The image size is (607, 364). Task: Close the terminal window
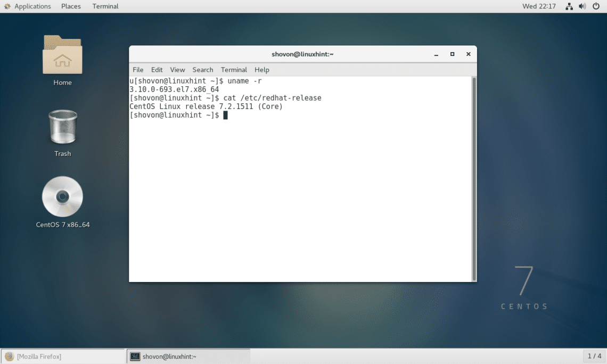click(x=469, y=54)
